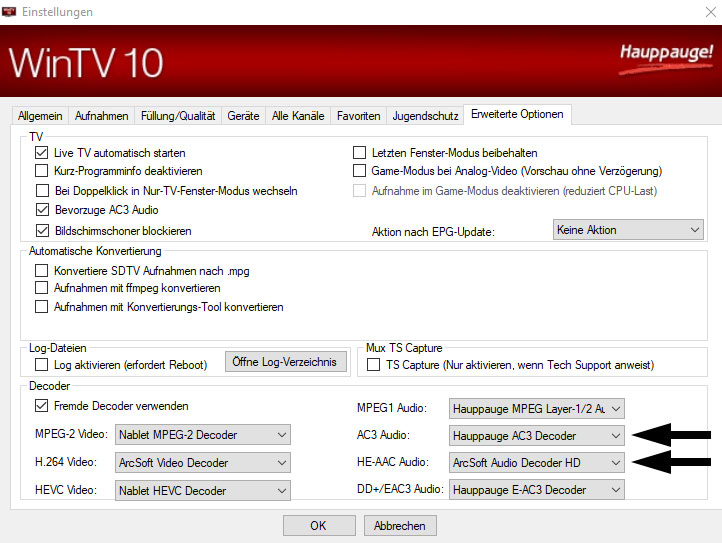Open Aktion nach EPG-Update dropdown
The image size is (722, 543).
pyautogui.click(x=628, y=230)
